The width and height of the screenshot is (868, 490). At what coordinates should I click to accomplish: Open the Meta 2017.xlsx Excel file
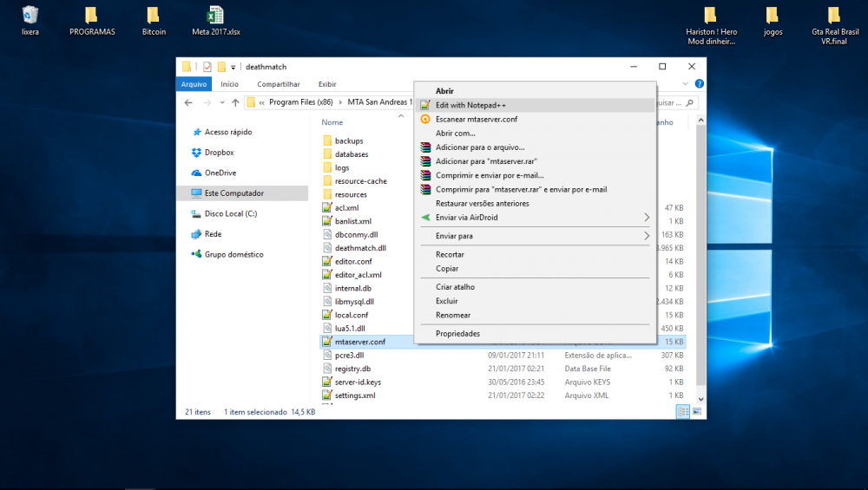coord(215,16)
